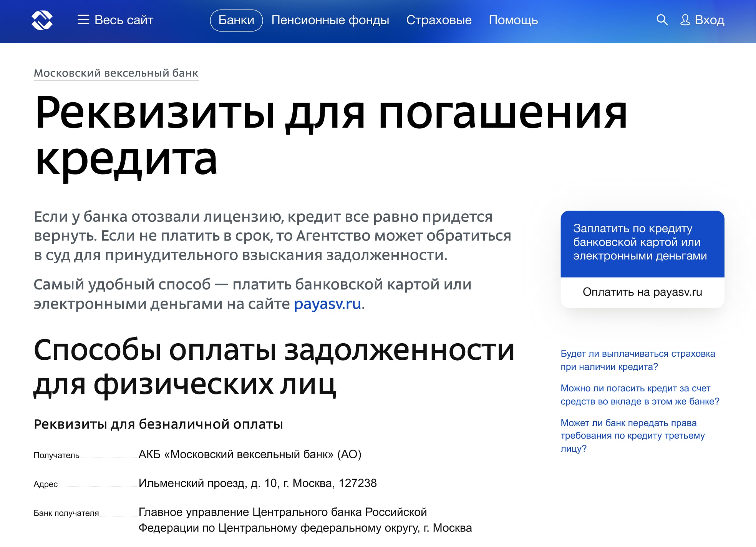
Task: Click the blue Заплатить по кредиту card
Action: 642,243
